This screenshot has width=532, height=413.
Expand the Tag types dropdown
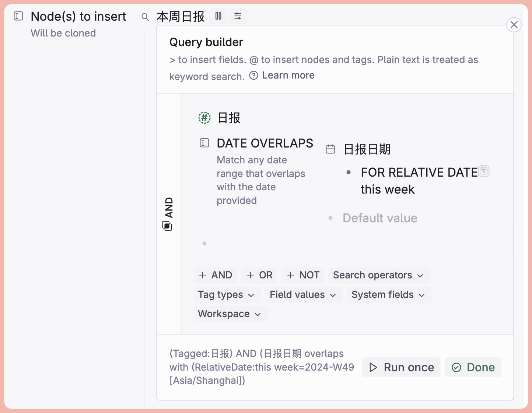227,295
